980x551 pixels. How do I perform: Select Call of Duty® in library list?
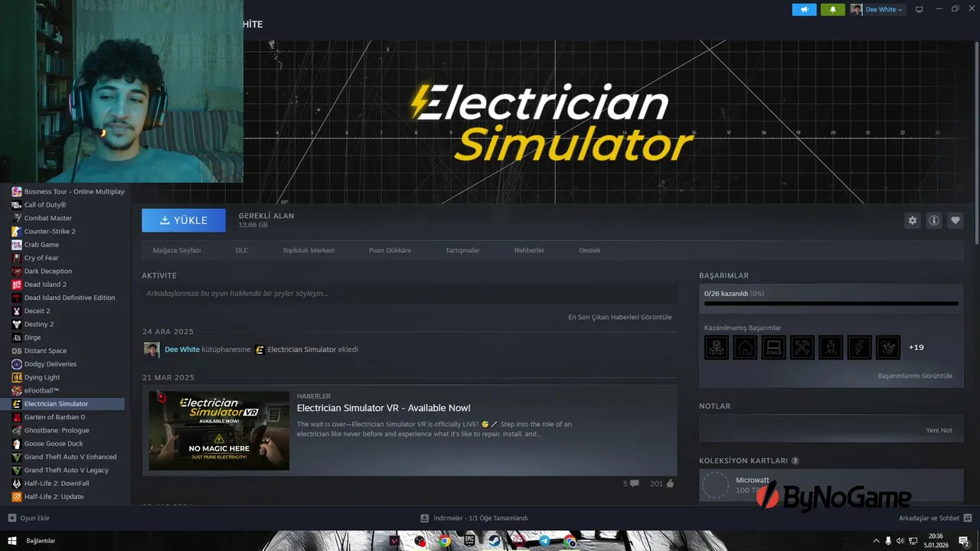click(45, 205)
